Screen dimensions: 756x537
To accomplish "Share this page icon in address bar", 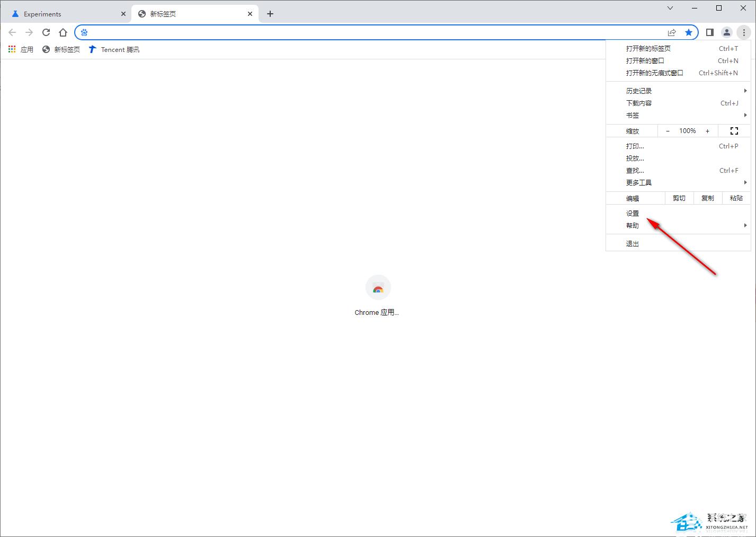I will click(672, 32).
